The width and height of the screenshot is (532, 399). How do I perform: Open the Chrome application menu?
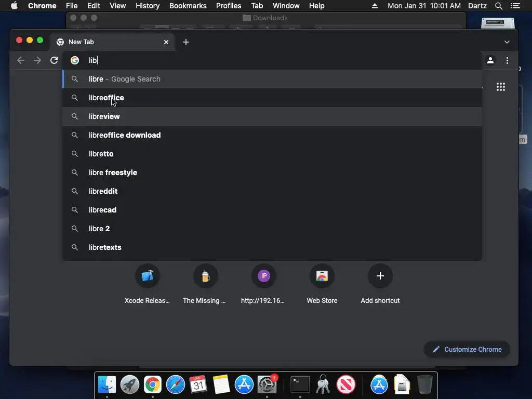click(x=42, y=6)
